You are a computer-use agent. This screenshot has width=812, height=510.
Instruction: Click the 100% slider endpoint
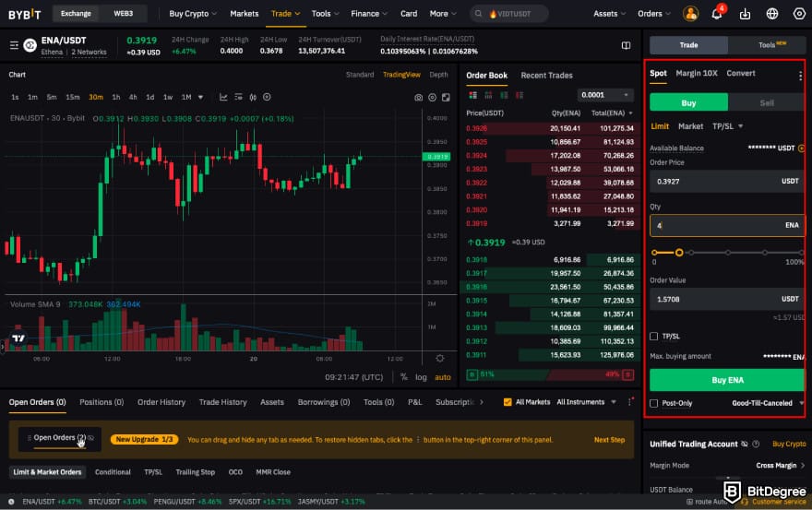(802, 253)
